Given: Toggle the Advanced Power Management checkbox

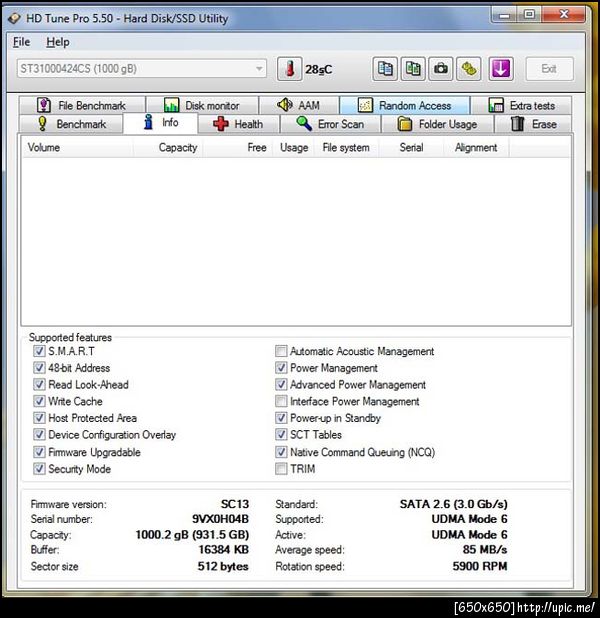Looking at the screenshot, I should 281,384.
